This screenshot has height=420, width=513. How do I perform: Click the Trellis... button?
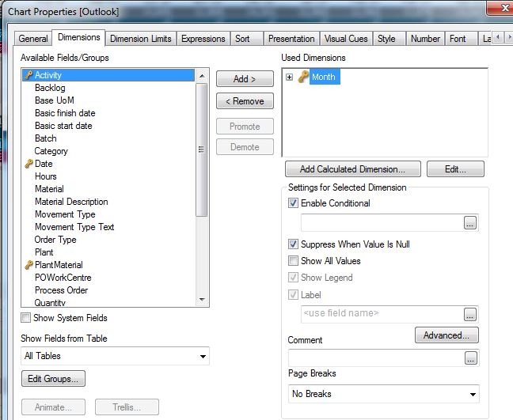(127, 407)
